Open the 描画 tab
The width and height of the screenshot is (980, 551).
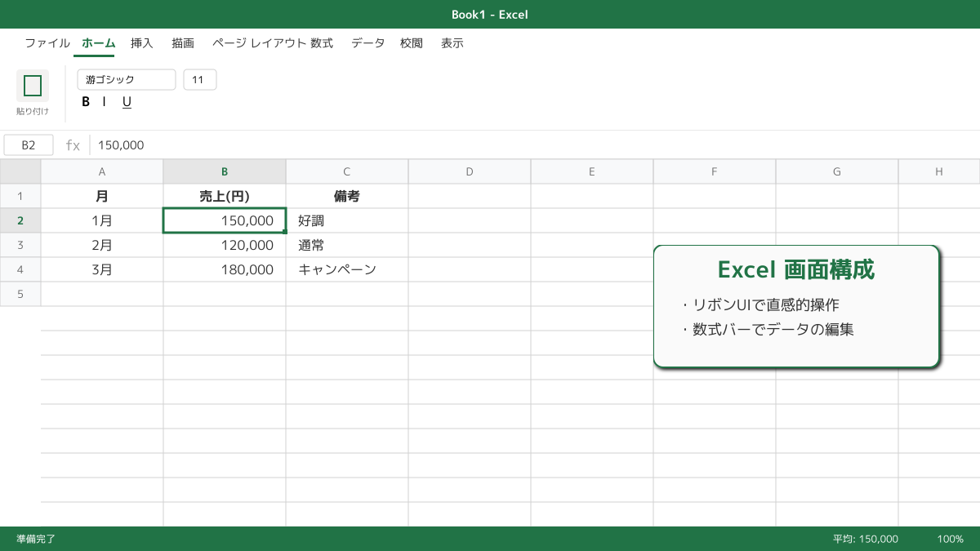pos(183,43)
